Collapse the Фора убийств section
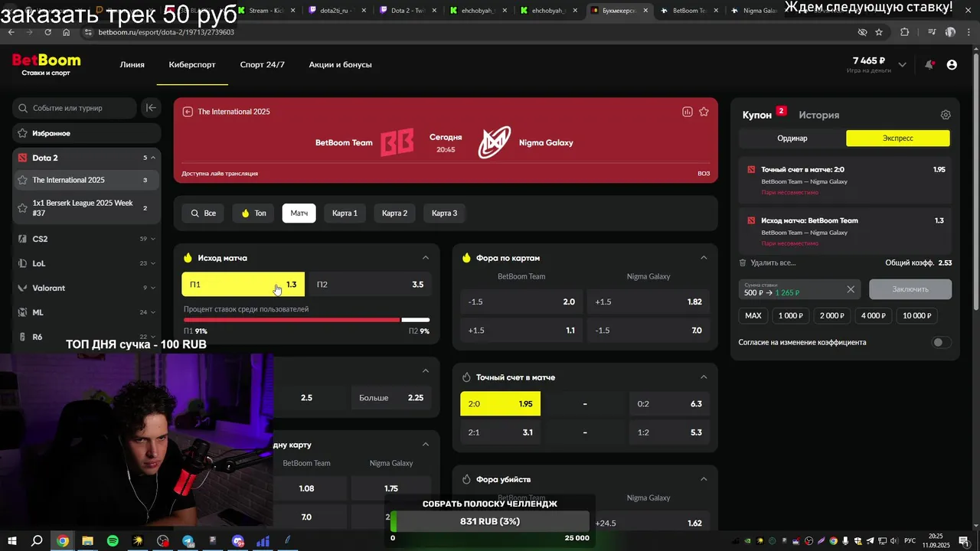Screen dimensions: 980x551 (x=704, y=479)
